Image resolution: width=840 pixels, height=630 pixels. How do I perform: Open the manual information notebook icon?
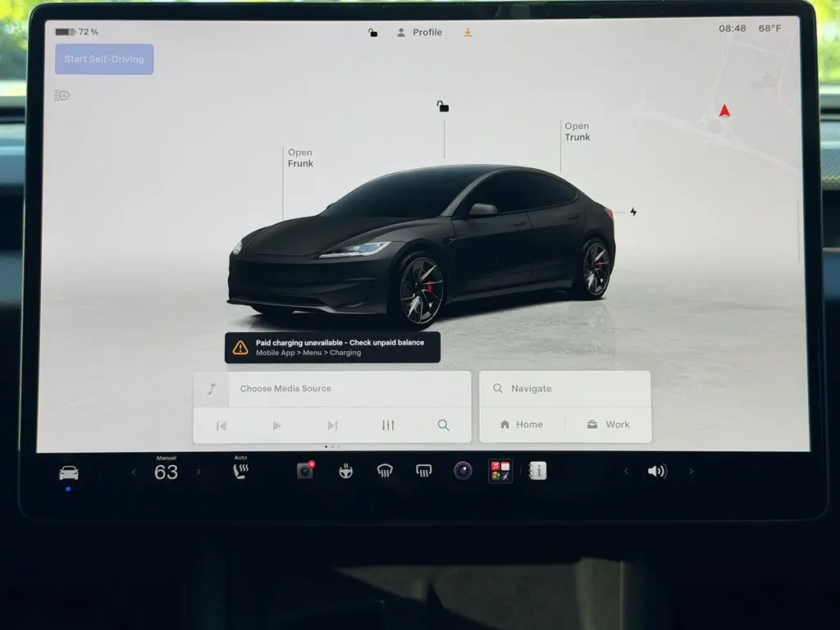(537, 471)
